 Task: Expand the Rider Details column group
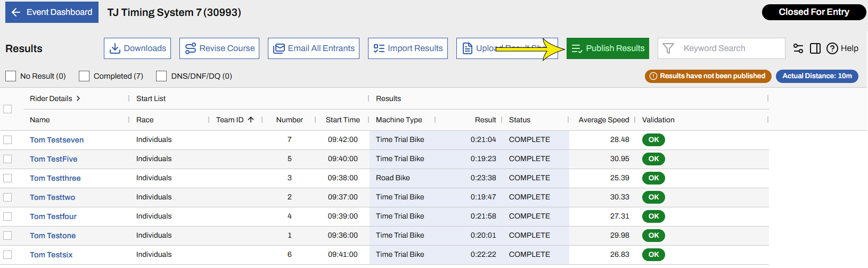click(x=78, y=98)
